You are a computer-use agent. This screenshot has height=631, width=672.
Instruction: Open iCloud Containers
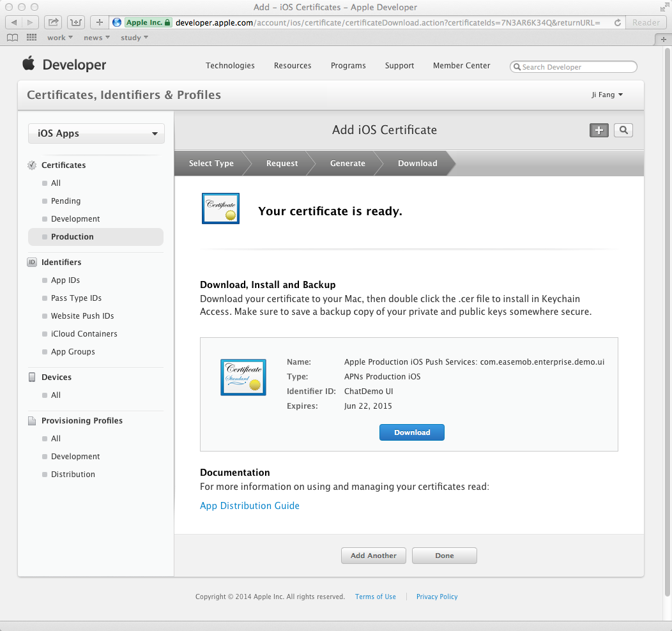point(84,334)
